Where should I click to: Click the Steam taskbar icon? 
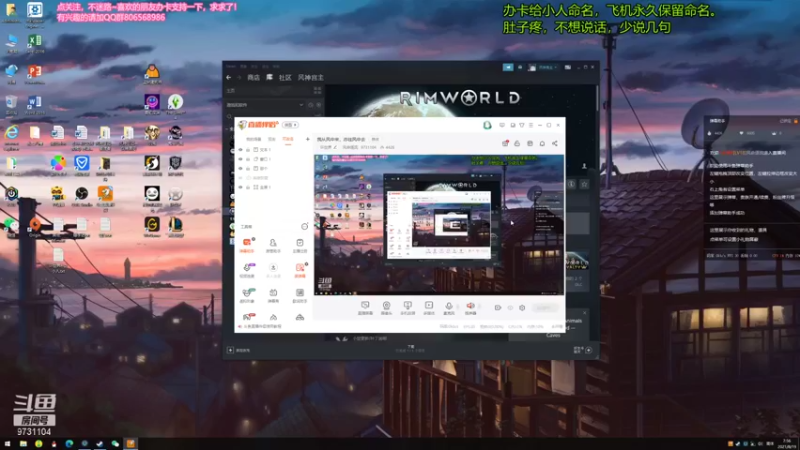click(99, 444)
